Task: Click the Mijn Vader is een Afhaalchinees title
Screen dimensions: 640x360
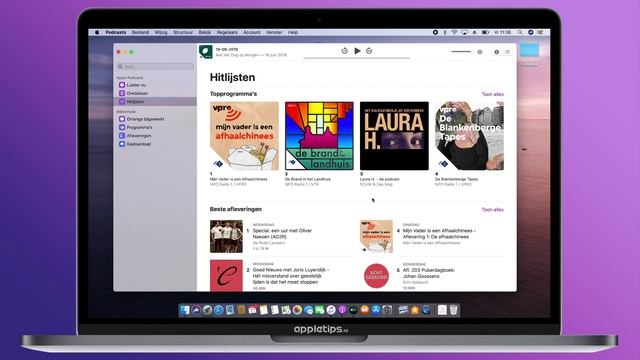Action: (239, 179)
